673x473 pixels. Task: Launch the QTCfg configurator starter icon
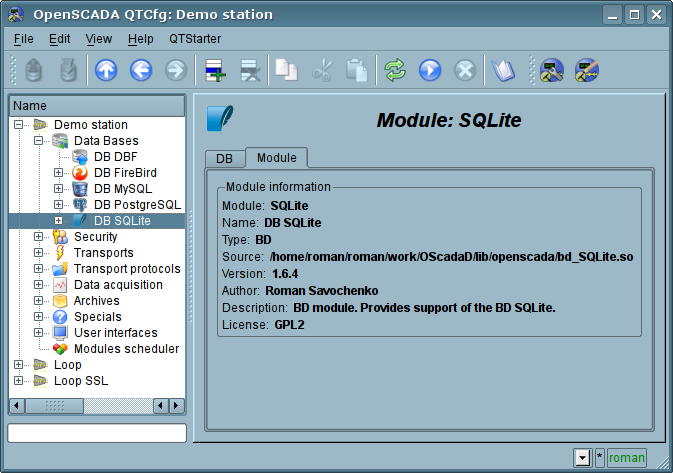click(x=552, y=70)
